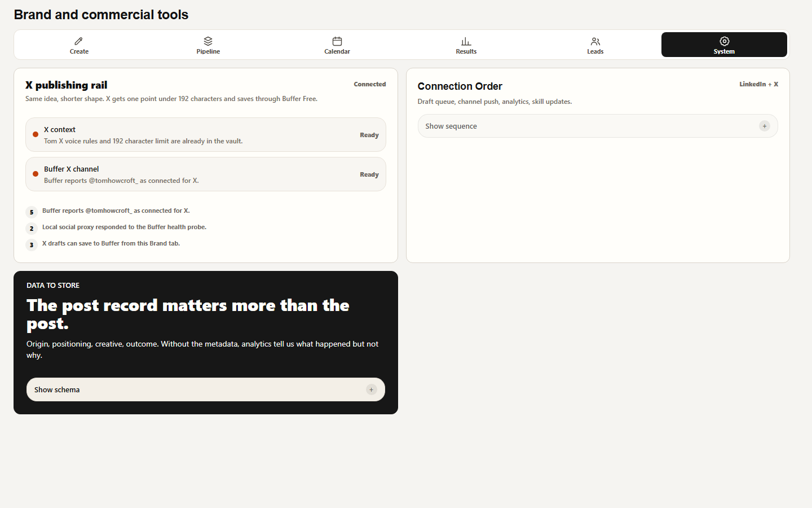
Task: Open the Buffer X channel status card
Action: click(x=206, y=174)
